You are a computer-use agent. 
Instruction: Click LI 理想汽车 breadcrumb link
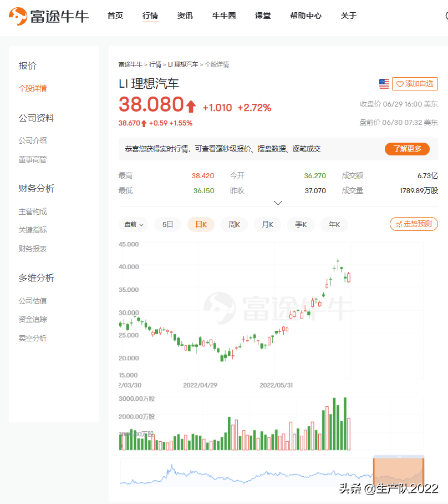(x=183, y=64)
